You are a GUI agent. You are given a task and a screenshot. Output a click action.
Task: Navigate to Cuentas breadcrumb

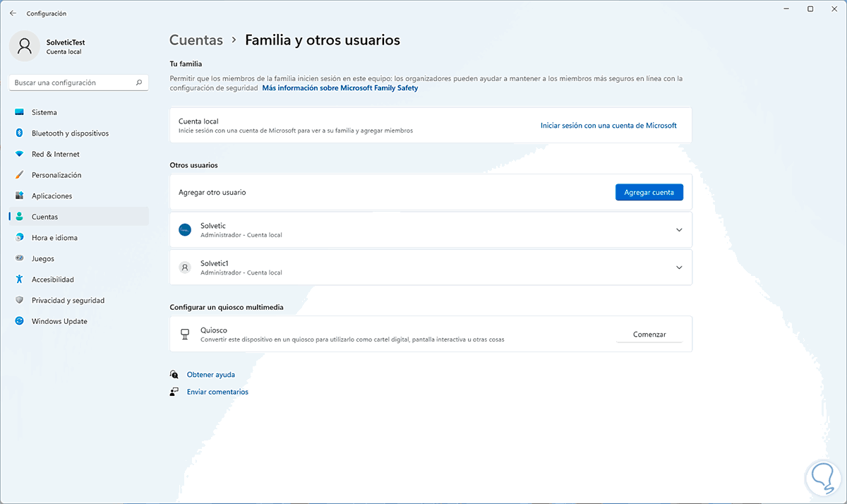196,40
